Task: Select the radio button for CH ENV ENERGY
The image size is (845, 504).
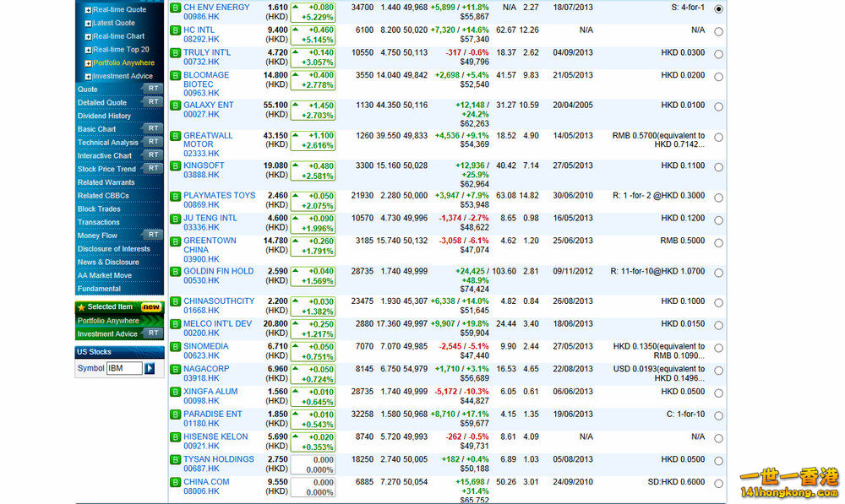Action: tap(718, 9)
